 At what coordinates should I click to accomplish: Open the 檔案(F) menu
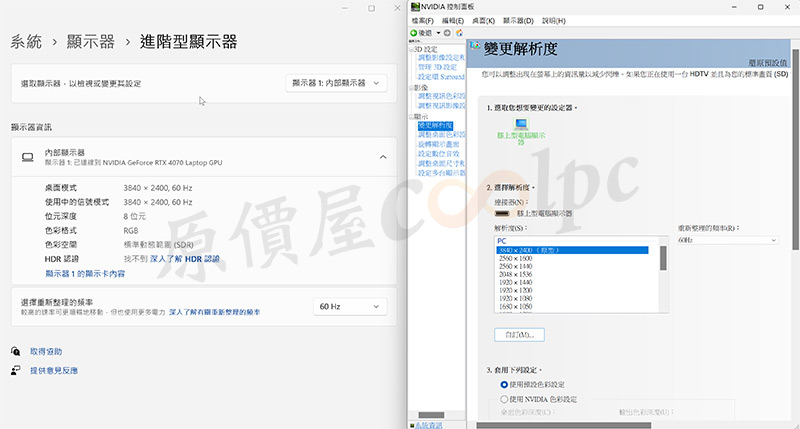422,21
